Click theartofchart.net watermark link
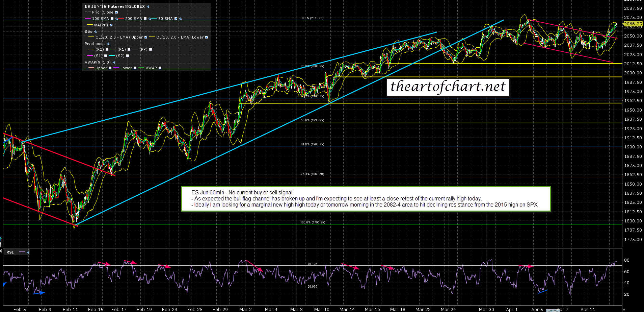644x312 pixels. [448, 87]
